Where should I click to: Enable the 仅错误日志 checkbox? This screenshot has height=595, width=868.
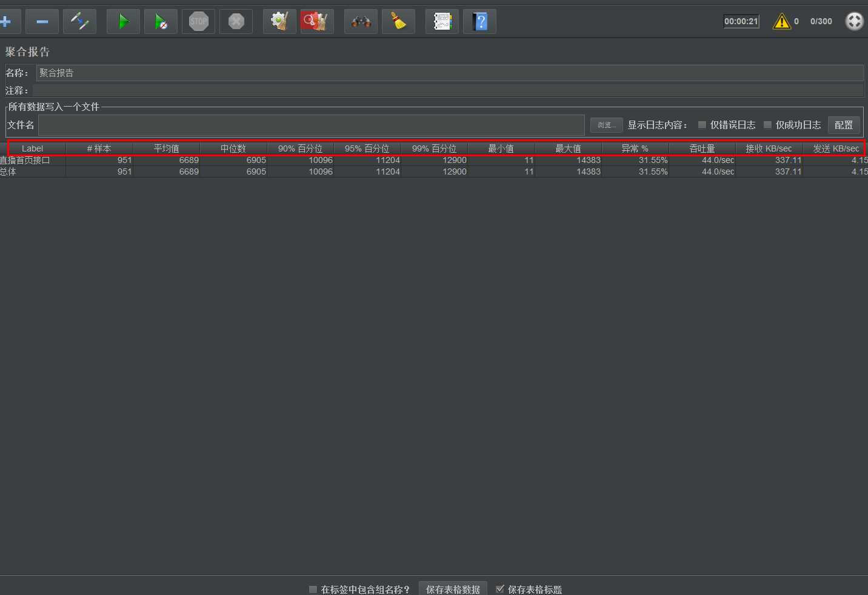(702, 125)
